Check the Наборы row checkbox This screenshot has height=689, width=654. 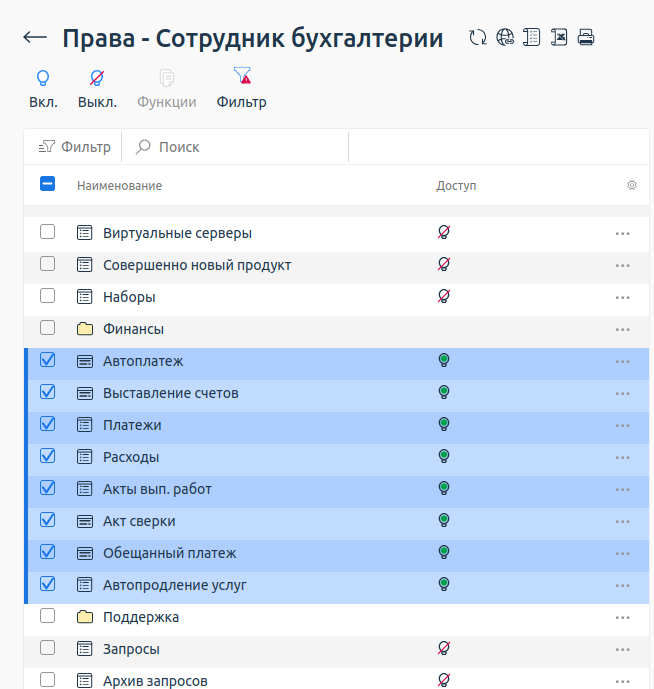tap(48, 297)
